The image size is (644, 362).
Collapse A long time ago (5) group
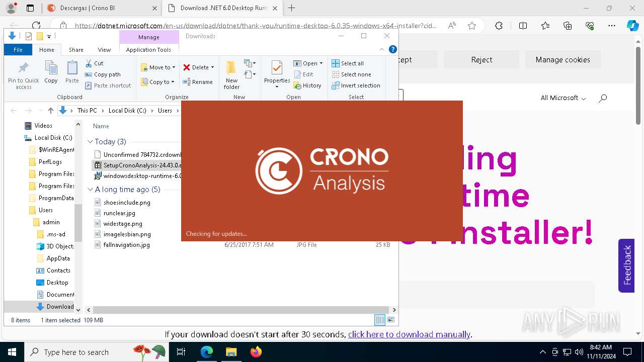click(91, 190)
